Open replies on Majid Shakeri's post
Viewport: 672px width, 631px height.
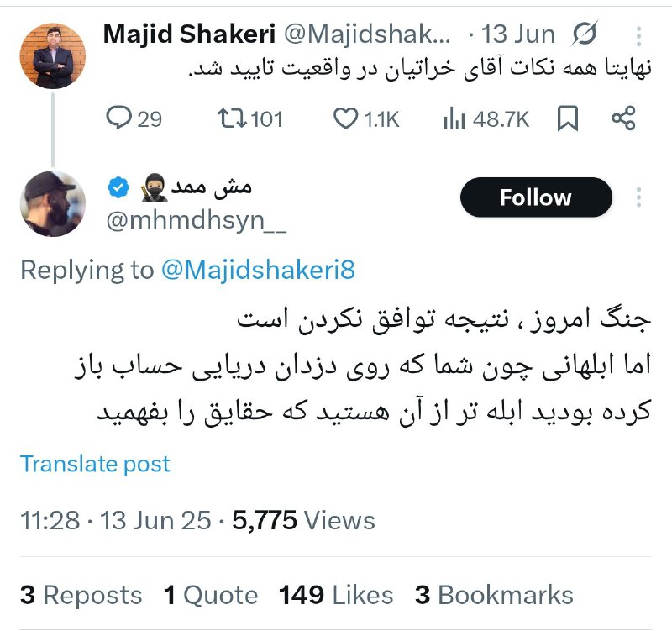(134, 118)
